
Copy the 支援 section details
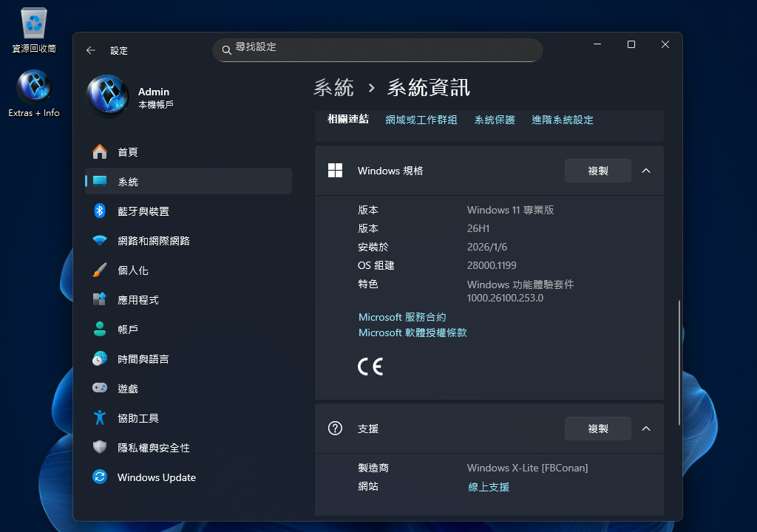pyautogui.click(x=597, y=429)
